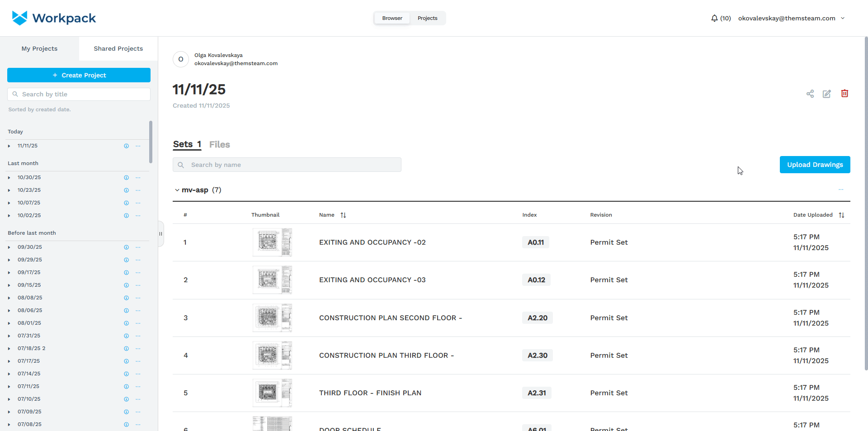Viewport: 868px width, 431px height.
Task: Collapse the mv-asp set group
Action: (x=177, y=190)
